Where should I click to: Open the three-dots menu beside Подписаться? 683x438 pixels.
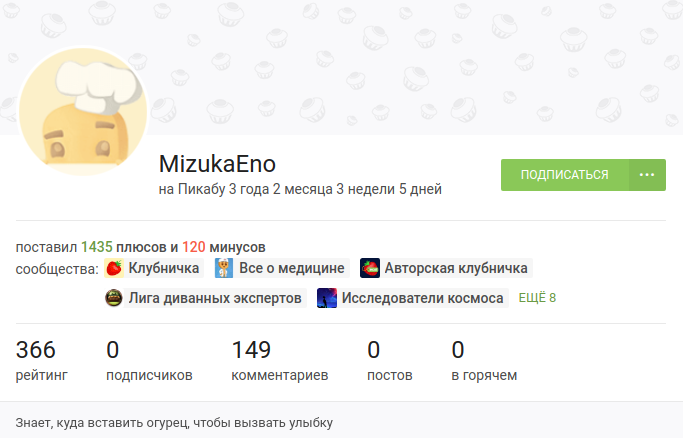point(647,175)
